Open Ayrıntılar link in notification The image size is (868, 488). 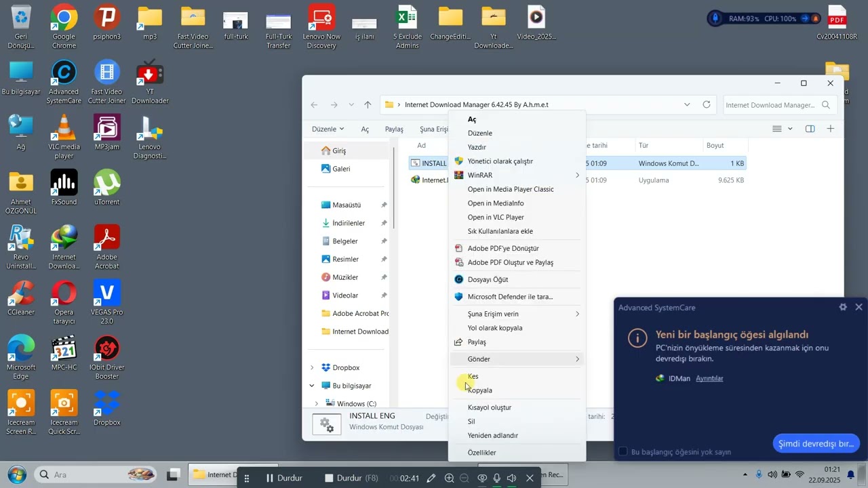(709, 378)
